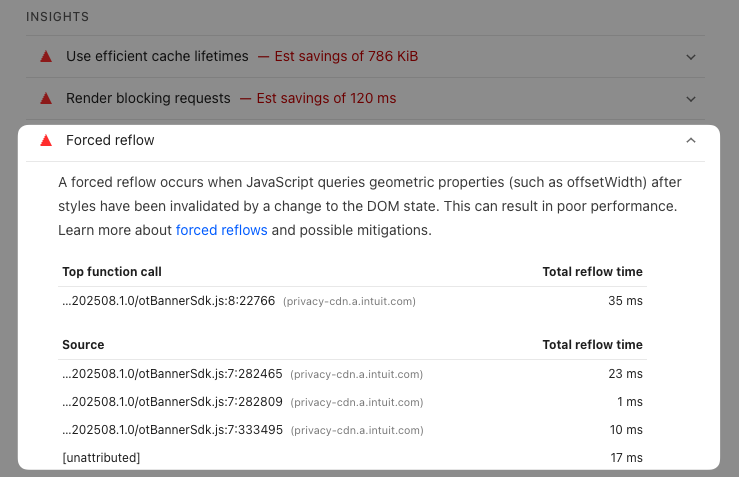Click the 'Source' column header
Image resolution: width=739 pixels, height=477 pixels.
(x=83, y=345)
